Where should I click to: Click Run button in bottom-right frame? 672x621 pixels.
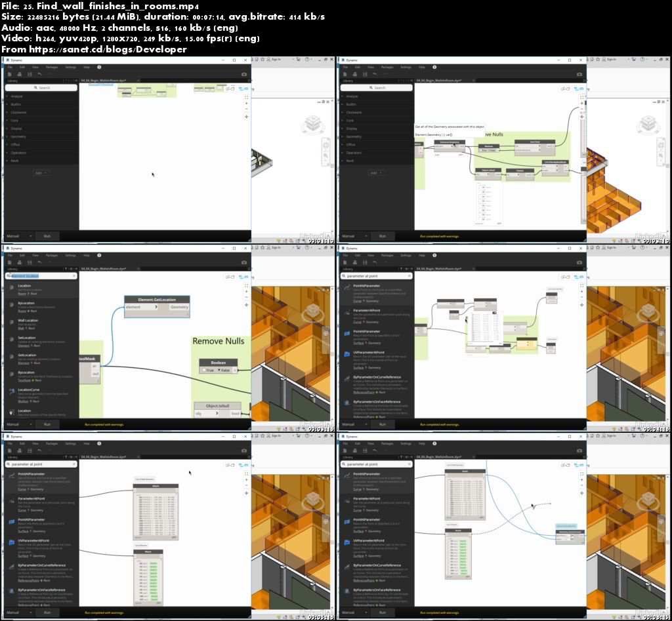pos(383,612)
